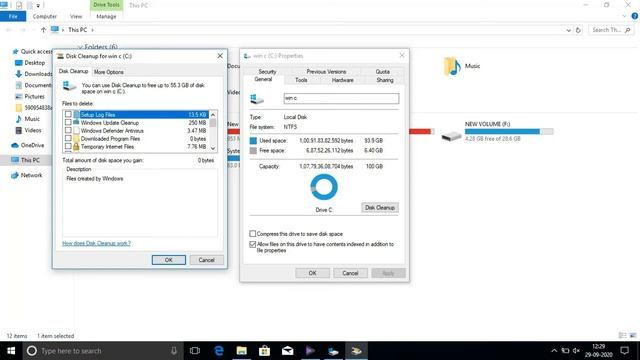Launch Microsoft Edge from taskbar
The image size is (640, 360).
[219, 351]
